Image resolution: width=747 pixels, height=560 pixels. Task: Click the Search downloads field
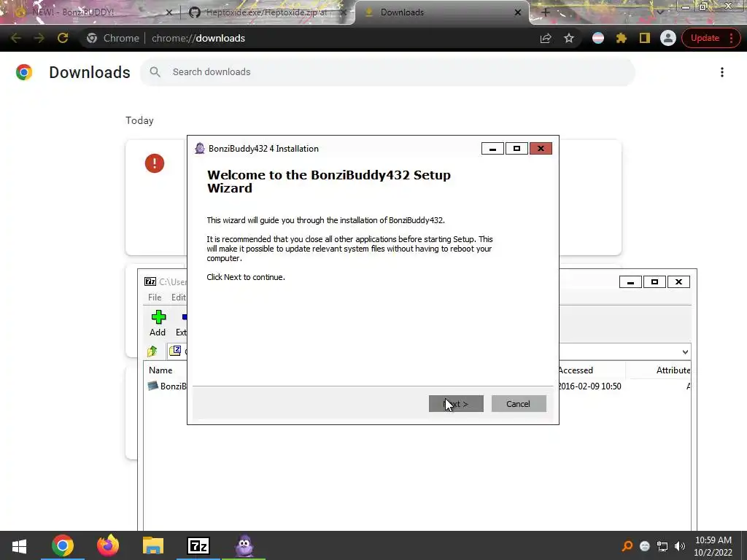[x=387, y=72]
